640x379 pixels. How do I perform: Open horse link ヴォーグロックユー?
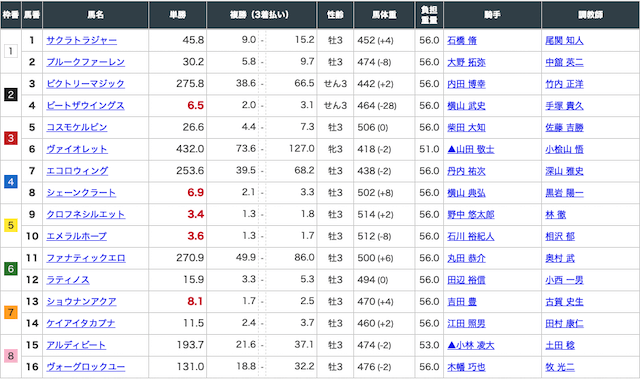(85, 367)
